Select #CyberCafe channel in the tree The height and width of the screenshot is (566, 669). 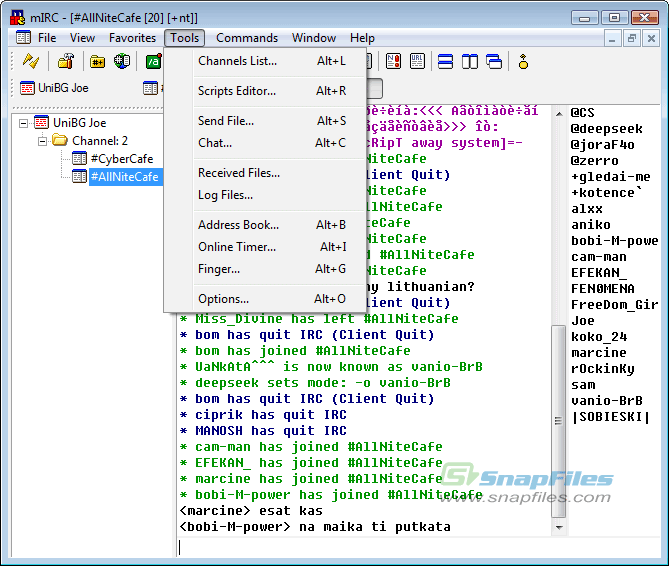tap(120, 159)
